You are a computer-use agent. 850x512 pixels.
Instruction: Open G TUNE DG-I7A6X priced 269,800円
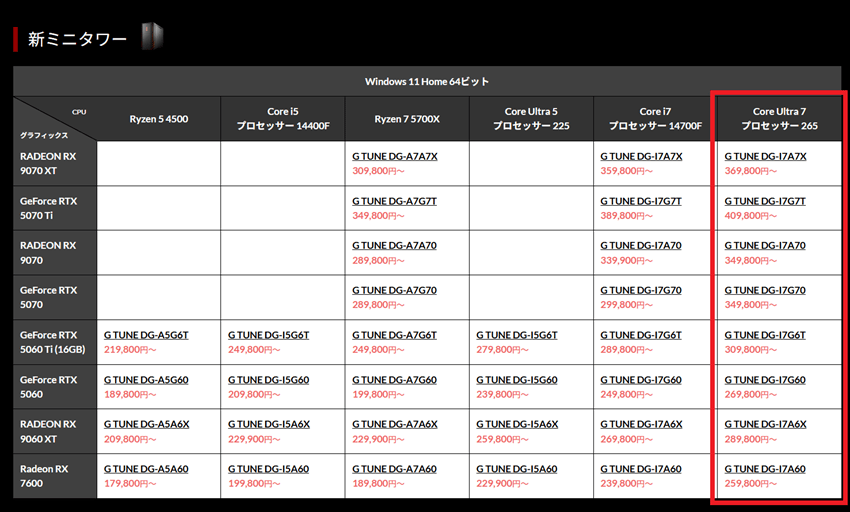click(x=641, y=425)
